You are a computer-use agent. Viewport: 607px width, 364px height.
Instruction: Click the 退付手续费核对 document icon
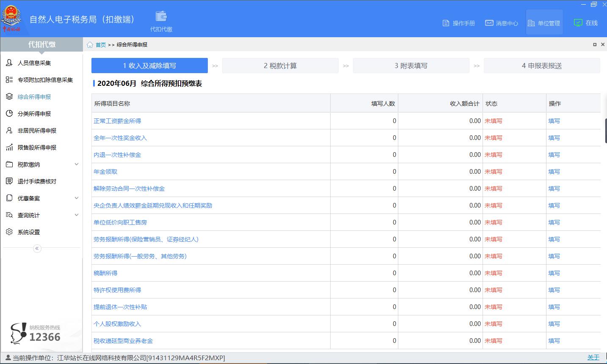(x=9, y=181)
